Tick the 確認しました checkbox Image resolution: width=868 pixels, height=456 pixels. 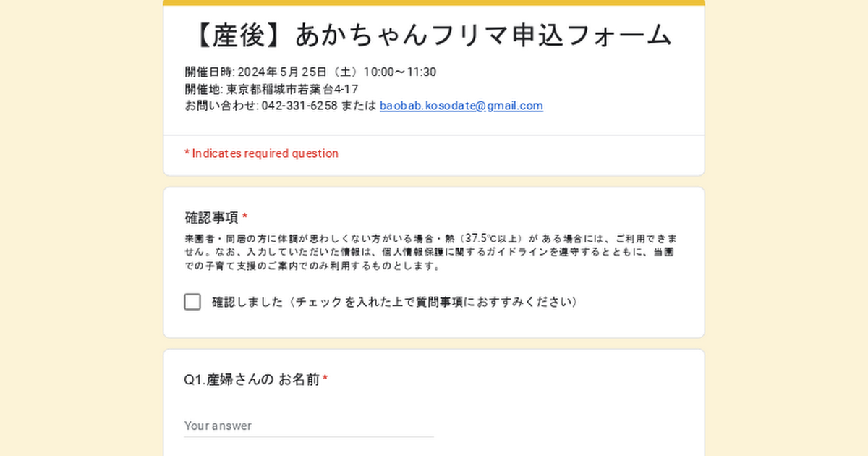pos(192,302)
